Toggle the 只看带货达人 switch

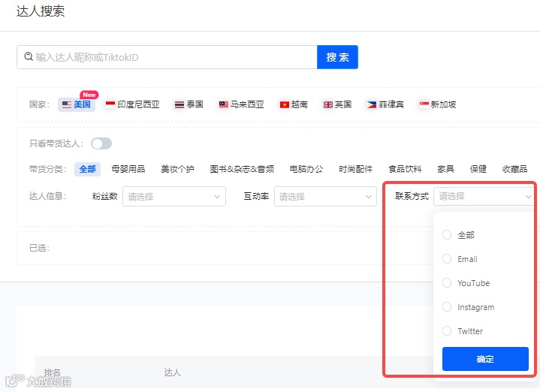point(101,143)
